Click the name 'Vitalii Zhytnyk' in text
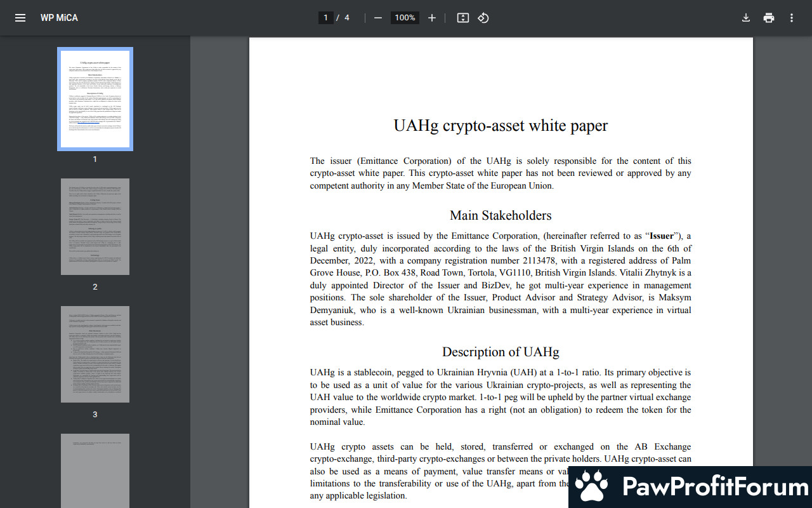Image resolution: width=812 pixels, height=508 pixels. (x=647, y=272)
